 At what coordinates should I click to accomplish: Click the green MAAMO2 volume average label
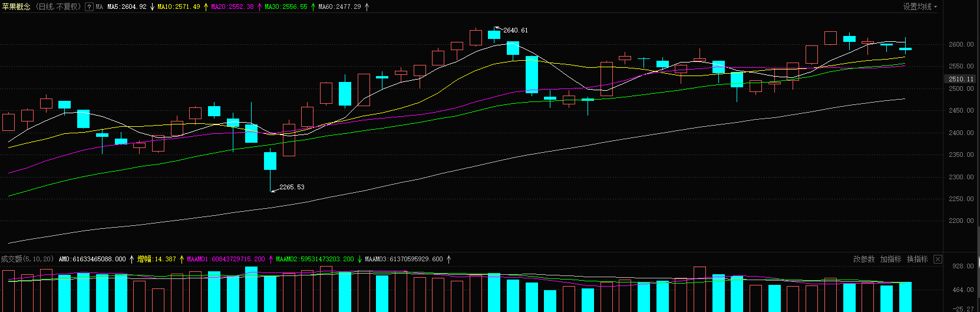(x=315, y=260)
